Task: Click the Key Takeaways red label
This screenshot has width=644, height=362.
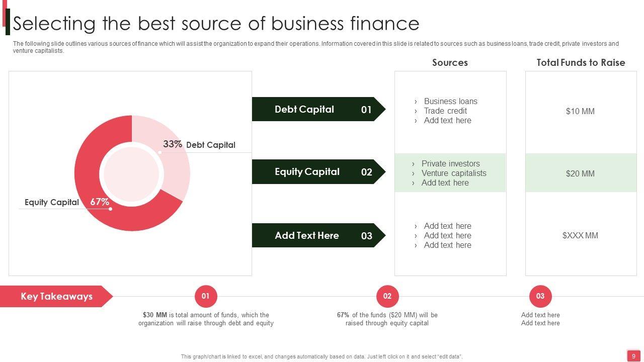Action: pyautogui.click(x=56, y=296)
